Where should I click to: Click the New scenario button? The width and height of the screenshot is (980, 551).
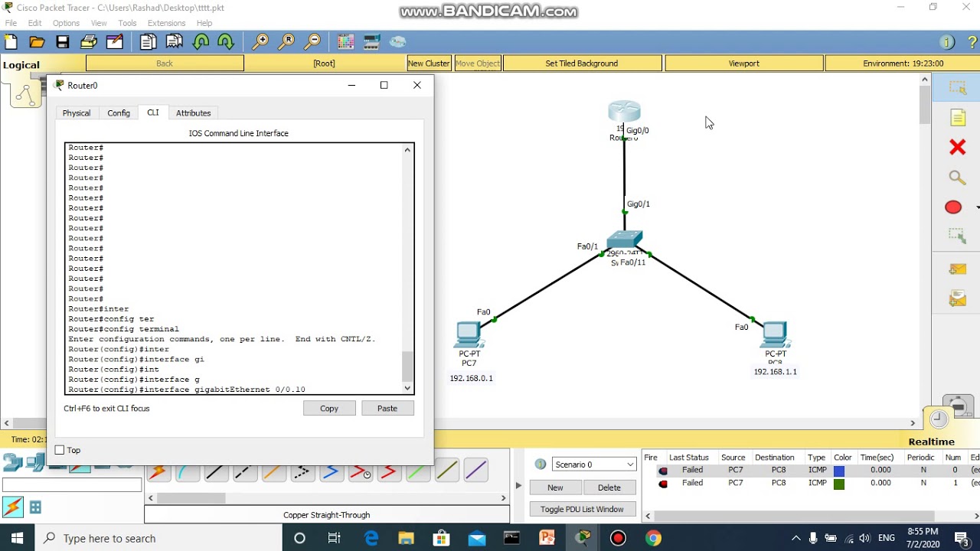[555, 487]
